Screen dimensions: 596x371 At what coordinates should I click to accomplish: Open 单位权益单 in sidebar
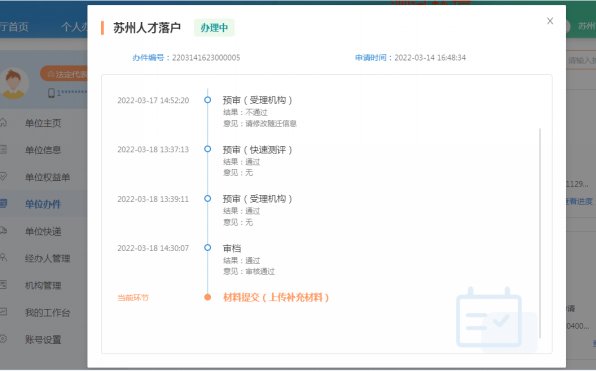(47, 177)
